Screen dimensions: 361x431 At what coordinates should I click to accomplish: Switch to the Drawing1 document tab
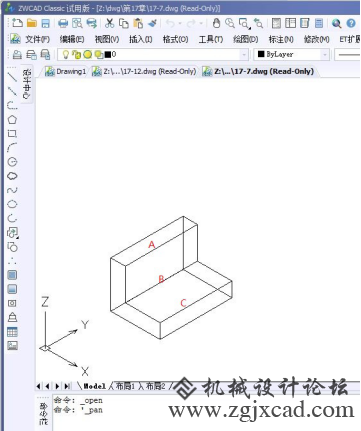click(66, 71)
